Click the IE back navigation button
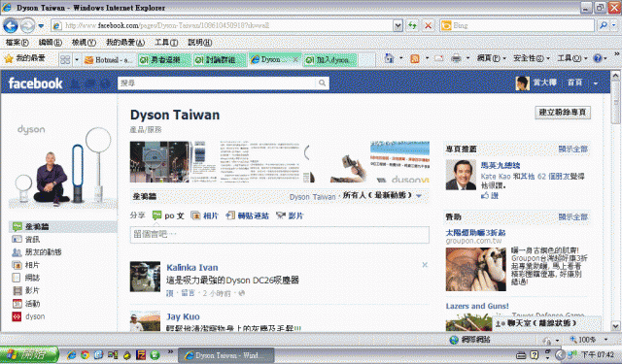This screenshot has width=622, height=364. [11, 26]
